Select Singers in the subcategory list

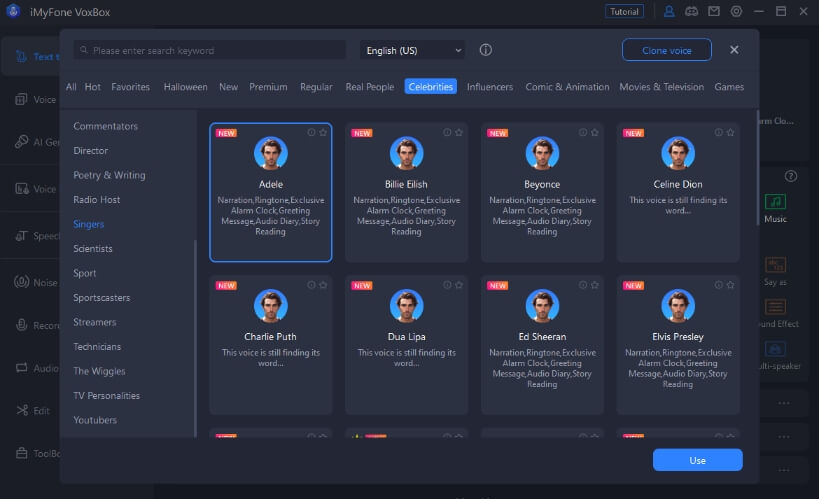pyautogui.click(x=89, y=224)
